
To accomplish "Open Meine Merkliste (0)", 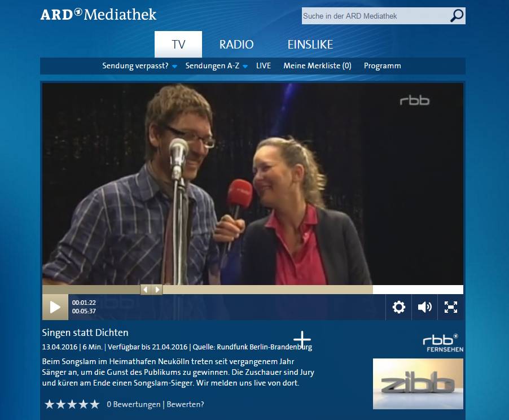I will [x=318, y=65].
